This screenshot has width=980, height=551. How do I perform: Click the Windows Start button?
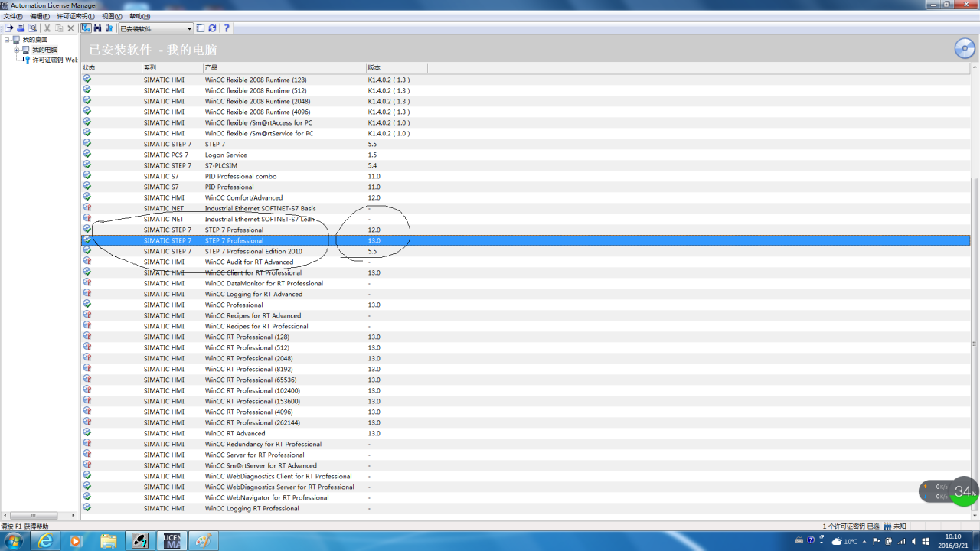click(x=15, y=541)
